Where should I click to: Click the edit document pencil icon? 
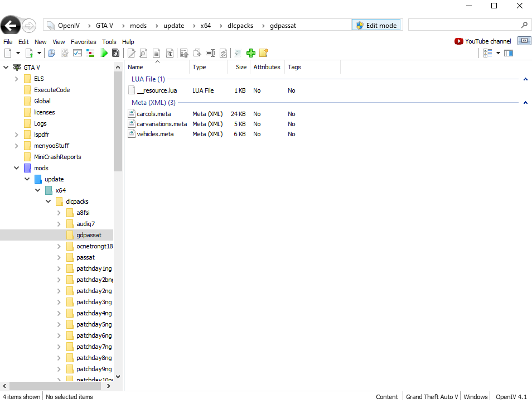131,53
